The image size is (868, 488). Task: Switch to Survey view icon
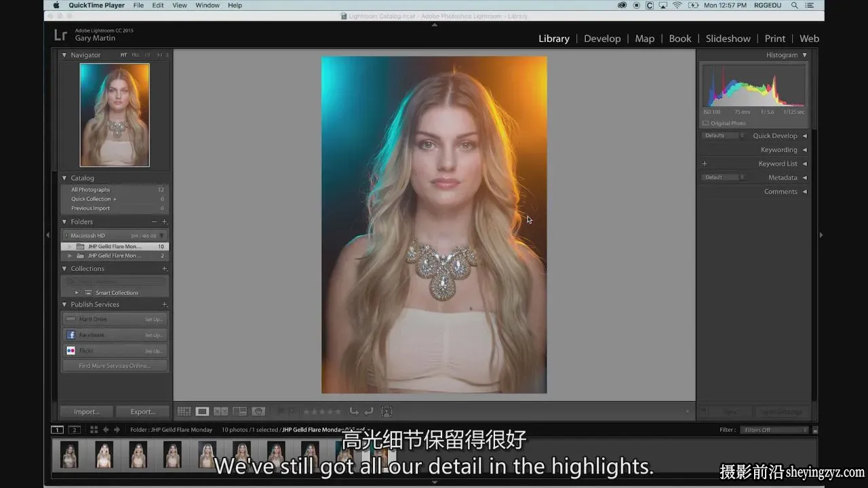click(x=239, y=411)
